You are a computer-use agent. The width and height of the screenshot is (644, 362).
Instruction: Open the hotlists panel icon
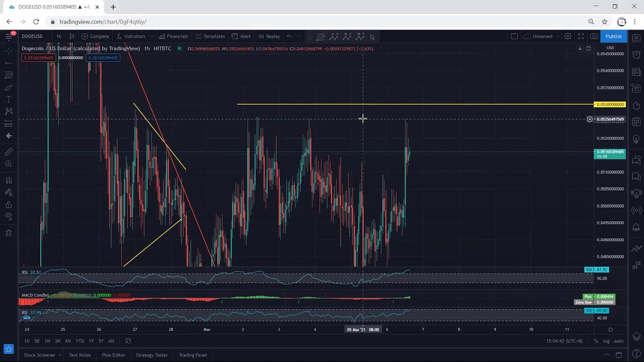636,106
